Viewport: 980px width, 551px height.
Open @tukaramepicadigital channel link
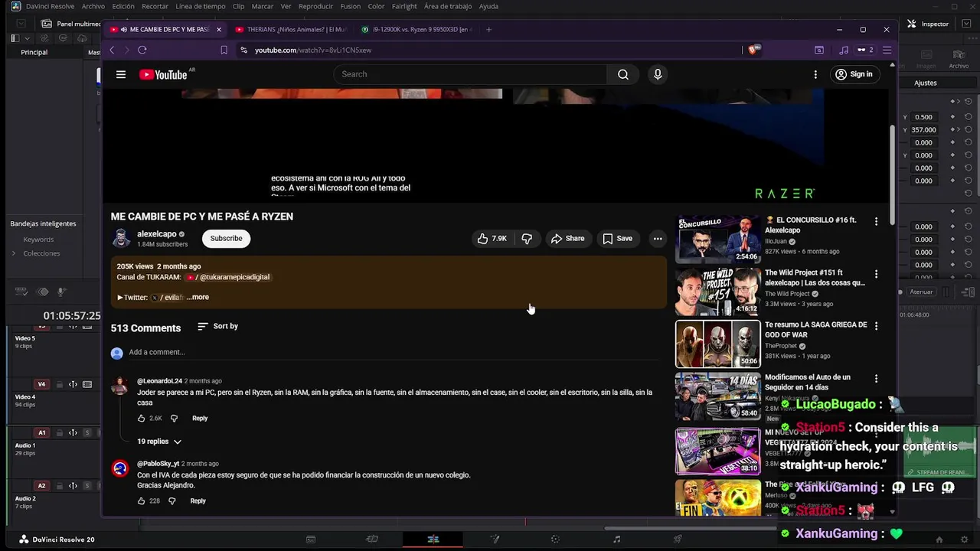click(x=228, y=277)
